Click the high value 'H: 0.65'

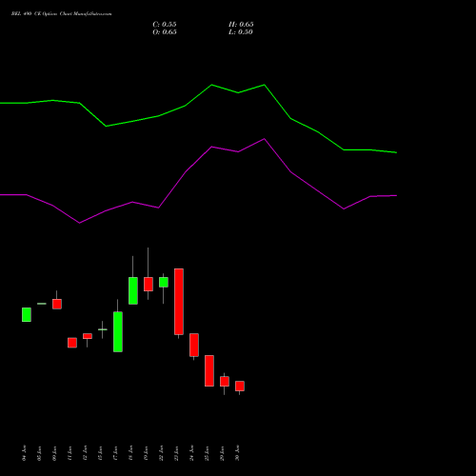241,25
